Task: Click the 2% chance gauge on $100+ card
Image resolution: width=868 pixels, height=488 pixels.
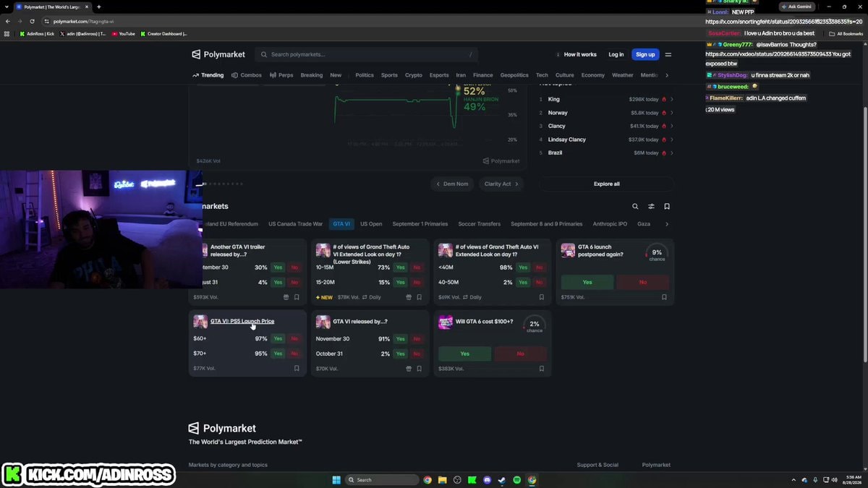Action: (535, 325)
